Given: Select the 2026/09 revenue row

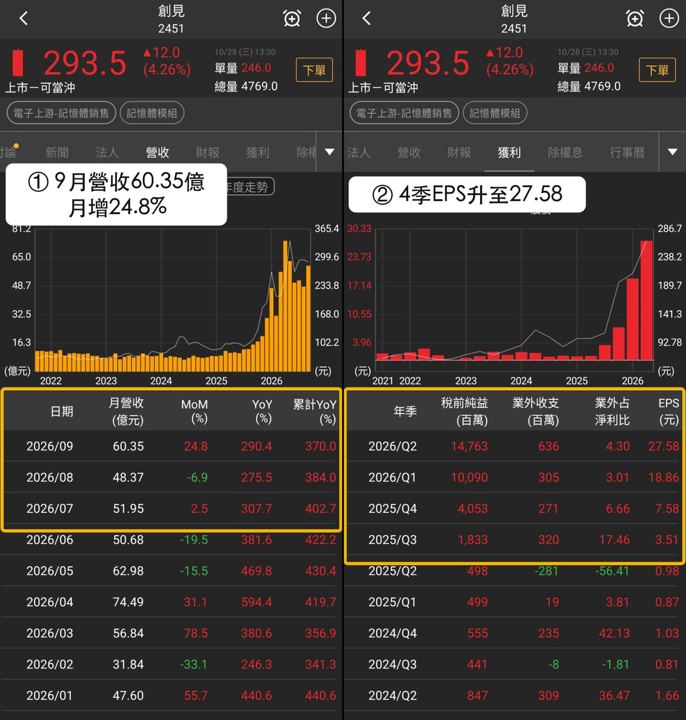Looking at the screenshot, I should [x=171, y=446].
